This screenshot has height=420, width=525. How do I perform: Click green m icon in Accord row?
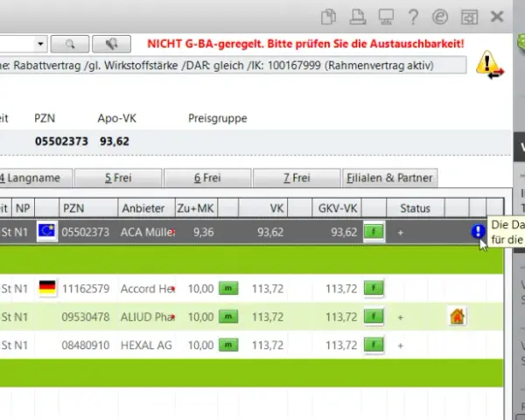coord(228,289)
